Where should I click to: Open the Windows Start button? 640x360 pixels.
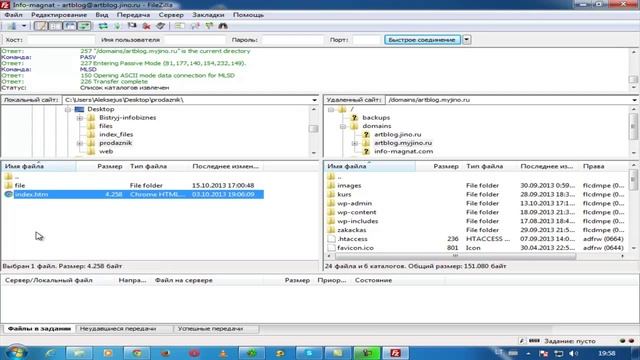pyautogui.click(x=16, y=353)
